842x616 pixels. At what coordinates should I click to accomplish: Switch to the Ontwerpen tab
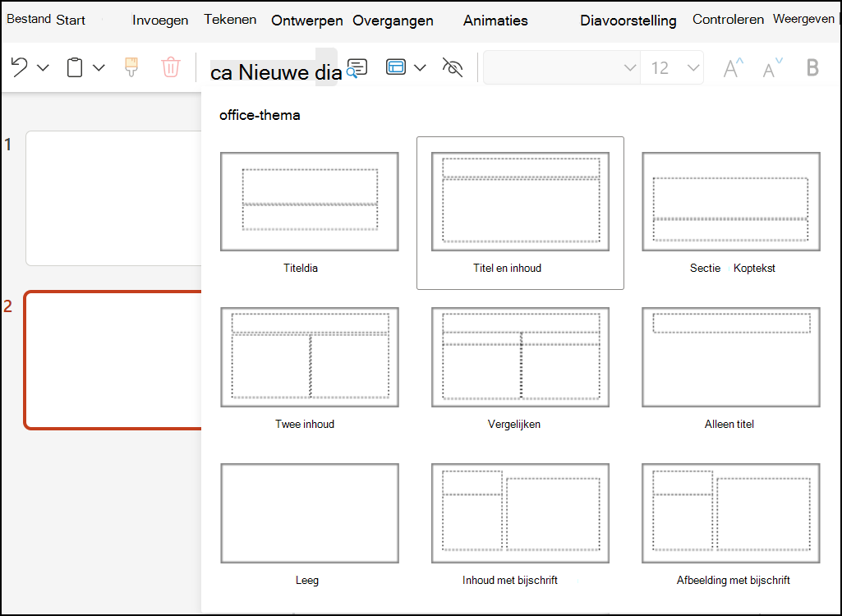(307, 21)
